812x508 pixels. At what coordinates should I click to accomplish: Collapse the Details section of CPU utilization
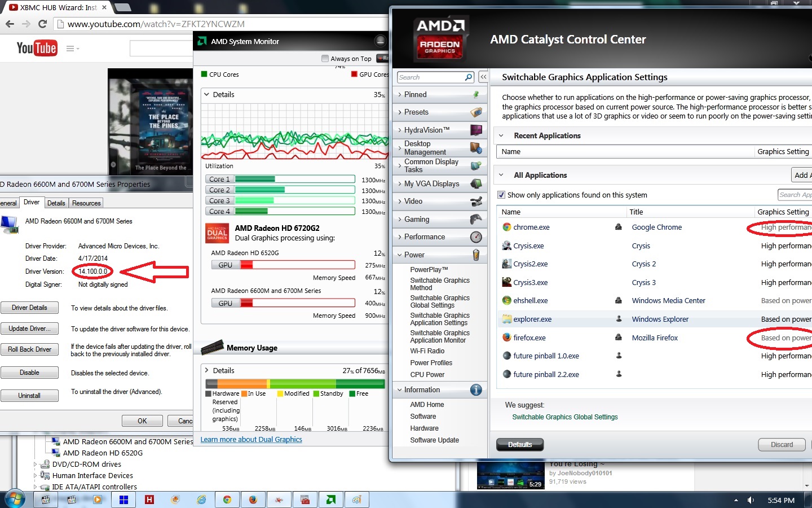click(x=206, y=94)
